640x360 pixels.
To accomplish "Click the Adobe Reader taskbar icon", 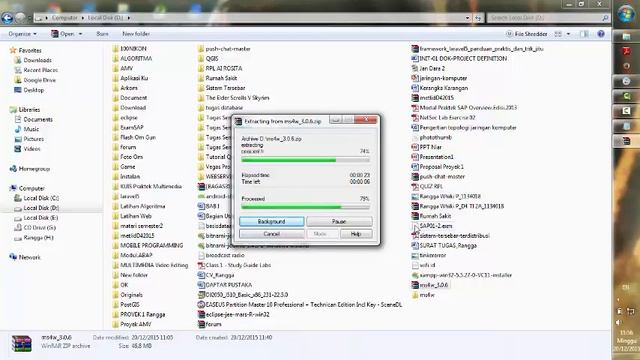I will click(626, 51).
